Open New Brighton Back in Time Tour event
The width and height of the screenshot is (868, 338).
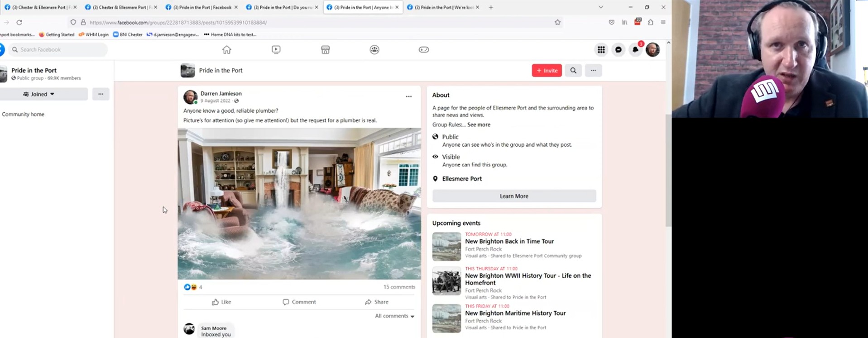pos(509,241)
